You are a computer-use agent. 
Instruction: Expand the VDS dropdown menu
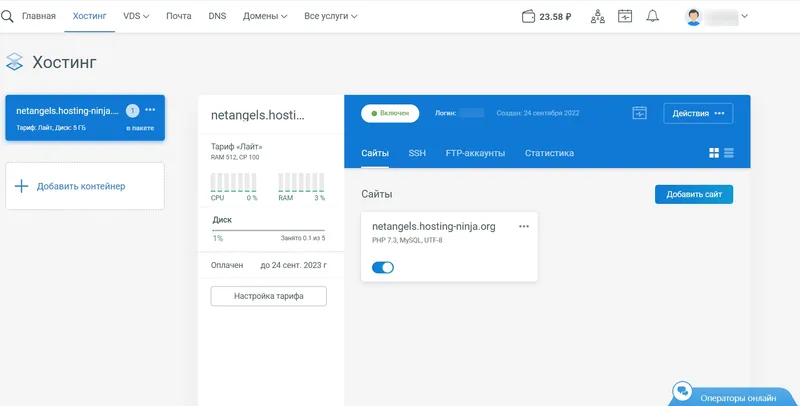[x=136, y=16]
